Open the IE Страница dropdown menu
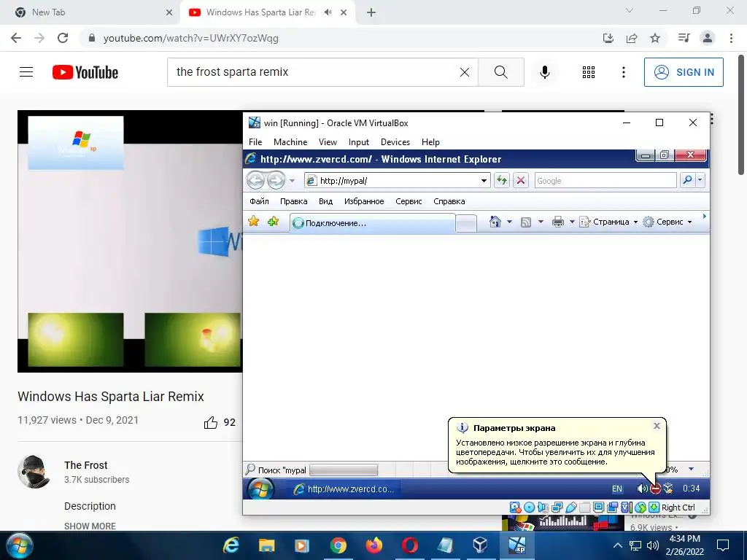This screenshot has width=747, height=560. 608,222
